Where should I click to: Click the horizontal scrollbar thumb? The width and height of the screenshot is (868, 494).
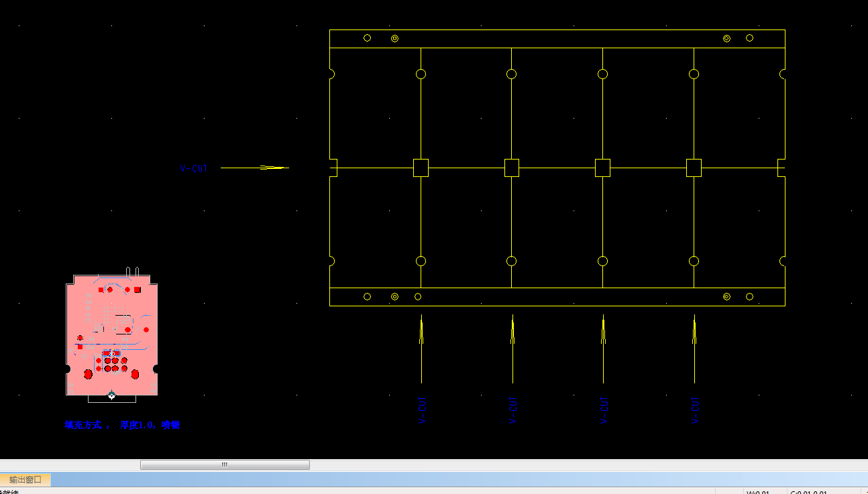tap(225, 465)
